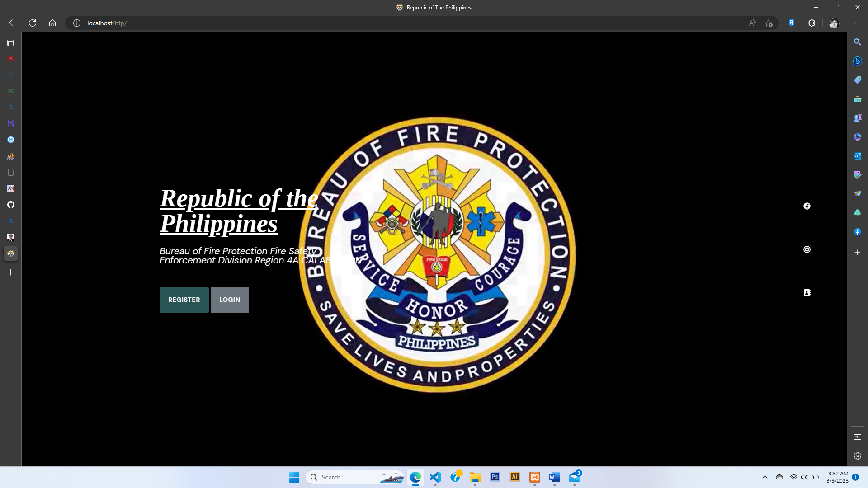Select the Republic of The Philippines vertical tab
Viewport: 868px width, 488px height.
(x=11, y=253)
